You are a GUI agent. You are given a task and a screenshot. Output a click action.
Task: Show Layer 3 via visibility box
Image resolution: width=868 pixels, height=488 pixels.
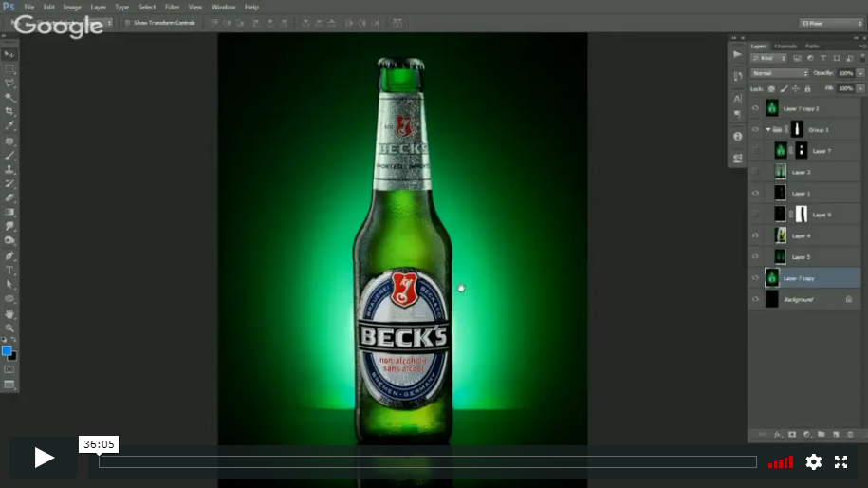(756, 172)
